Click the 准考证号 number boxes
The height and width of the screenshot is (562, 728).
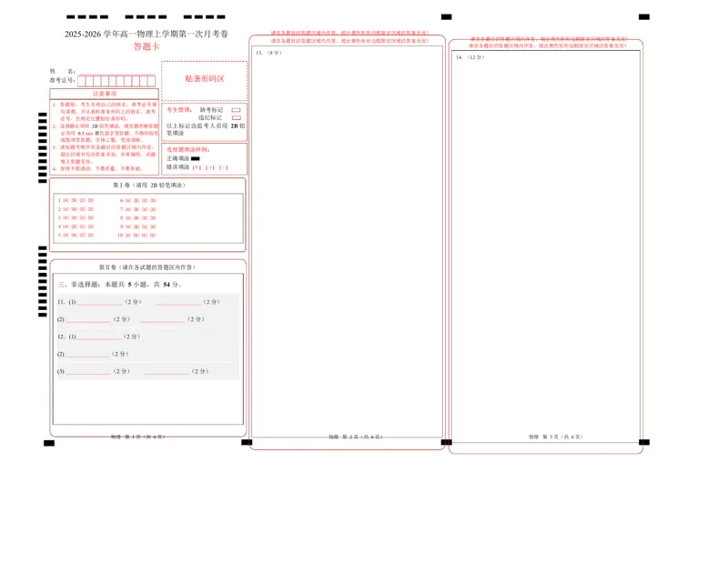coord(116,81)
